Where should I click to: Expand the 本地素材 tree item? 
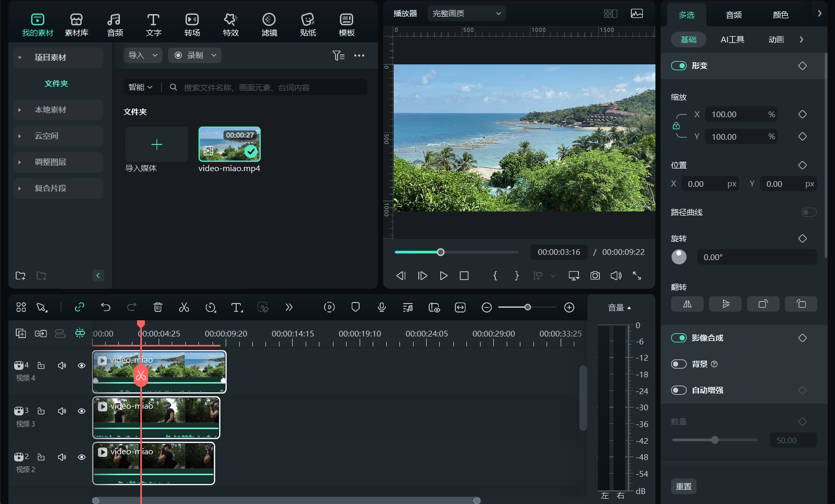tap(51, 110)
